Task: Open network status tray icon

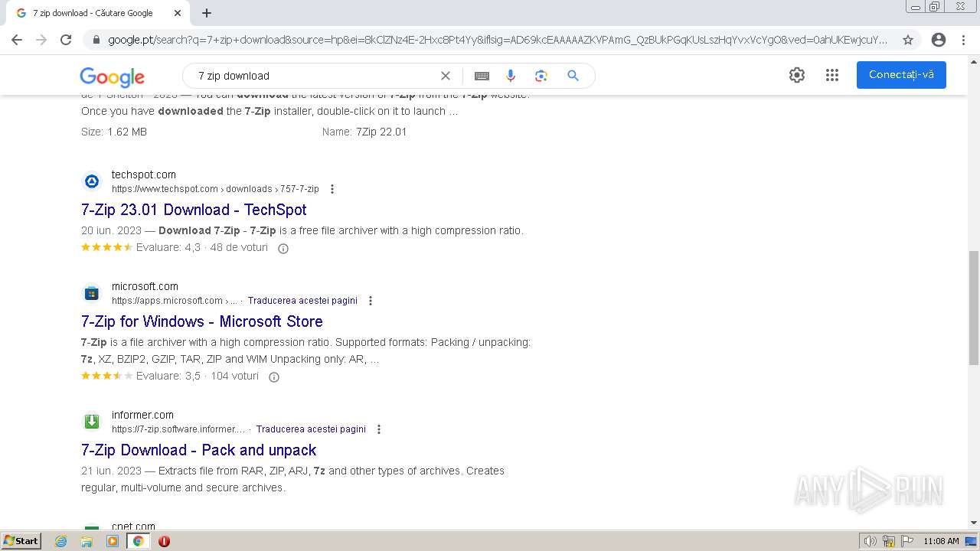Action: click(888, 541)
